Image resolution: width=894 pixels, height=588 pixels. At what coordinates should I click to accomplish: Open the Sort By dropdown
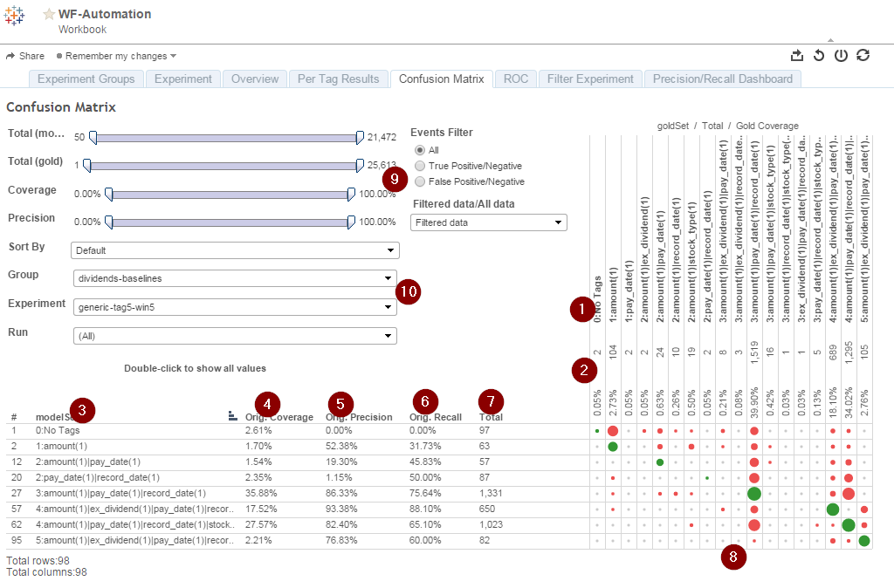tap(235, 250)
